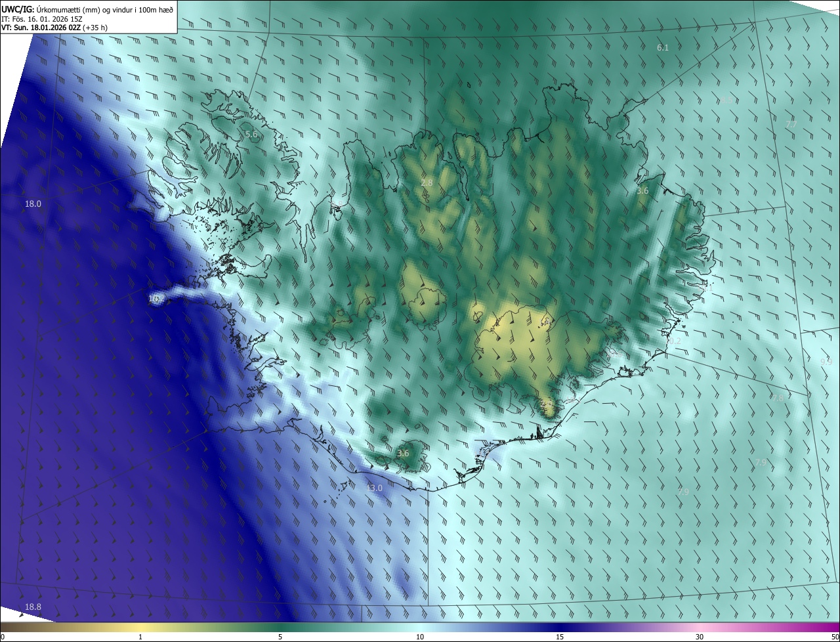Click the color scale at label 5

click(x=280, y=637)
